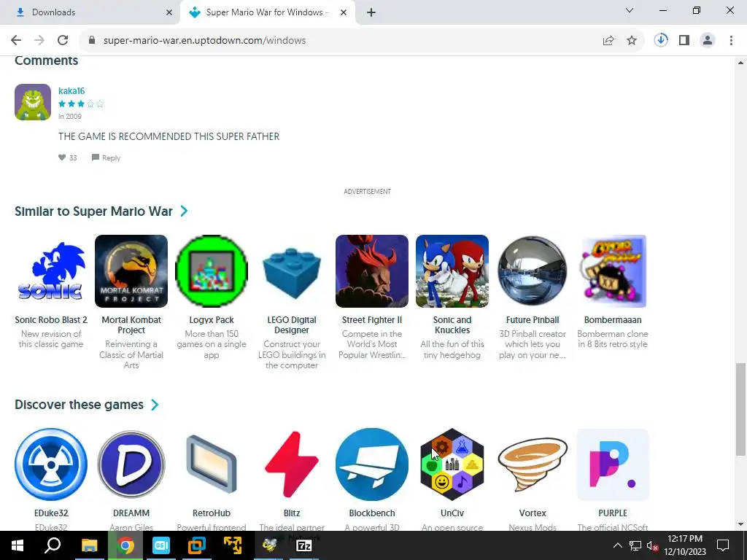Open the Windows notification center
This screenshot has width=747, height=560.
[x=723, y=545]
